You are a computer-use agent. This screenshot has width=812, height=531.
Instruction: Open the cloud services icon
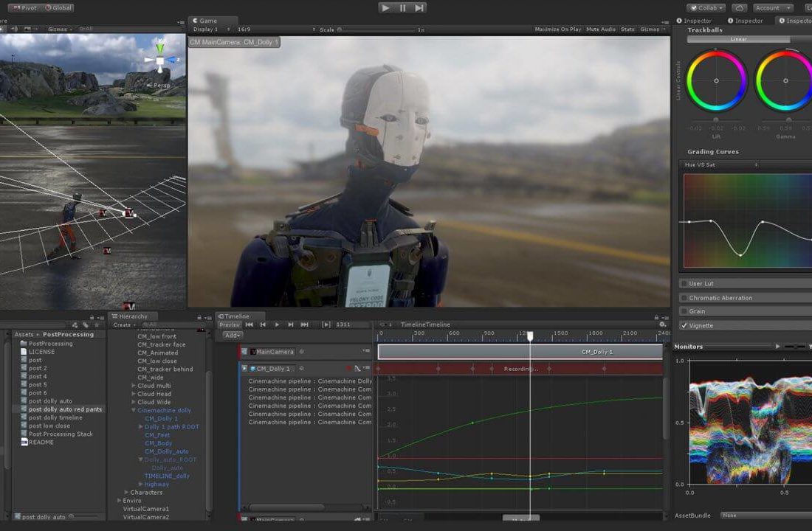click(739, 8)
